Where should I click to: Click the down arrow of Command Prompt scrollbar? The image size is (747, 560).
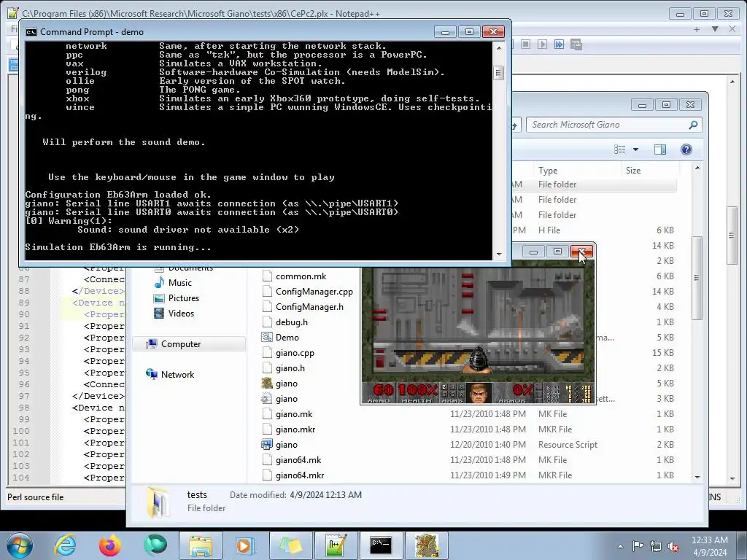(499, 254)
